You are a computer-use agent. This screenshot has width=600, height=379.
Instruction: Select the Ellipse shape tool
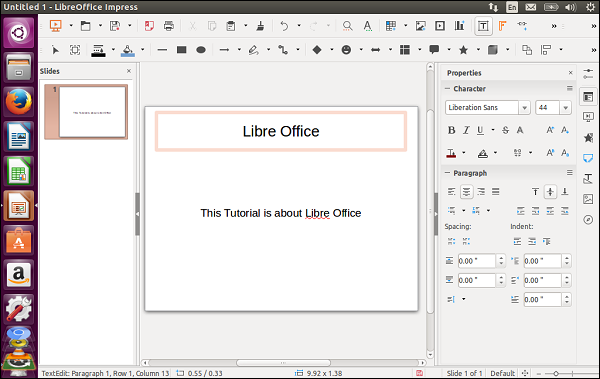click(201, 50)
